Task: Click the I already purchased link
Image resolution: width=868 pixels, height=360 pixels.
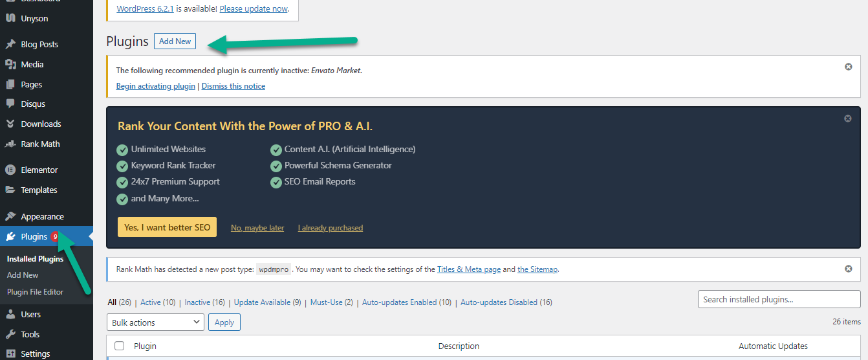Action: 331,228
